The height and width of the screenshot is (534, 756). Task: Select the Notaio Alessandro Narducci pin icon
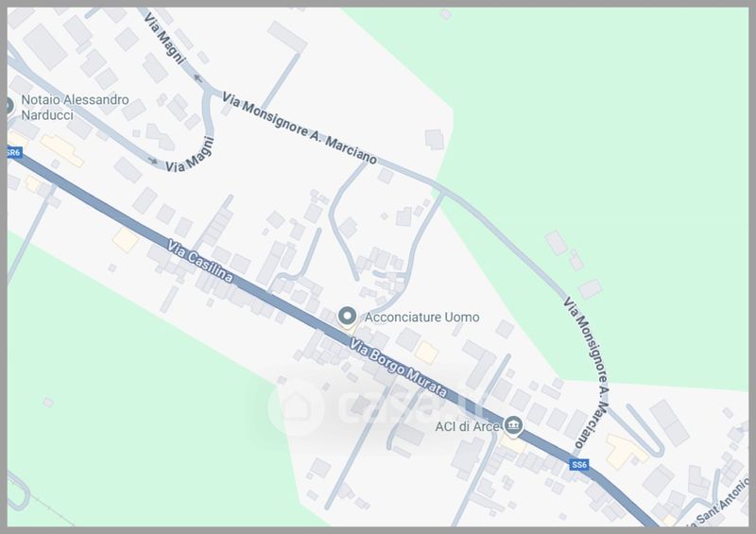pos(9,107)
